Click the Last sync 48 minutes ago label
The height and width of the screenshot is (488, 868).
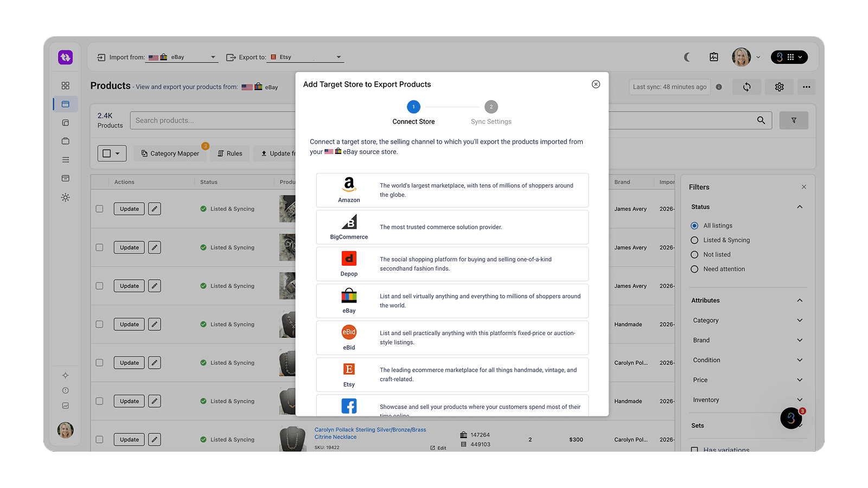669,87
